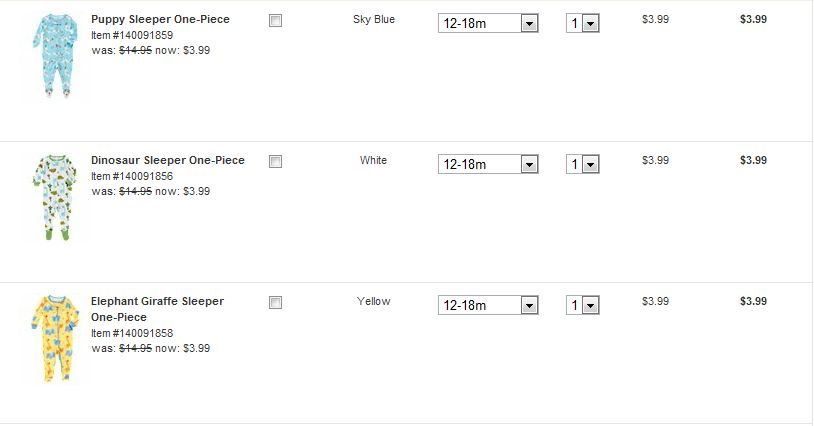Check the Puppy Sleeper One-Piece checkbox

pos(276,20)
